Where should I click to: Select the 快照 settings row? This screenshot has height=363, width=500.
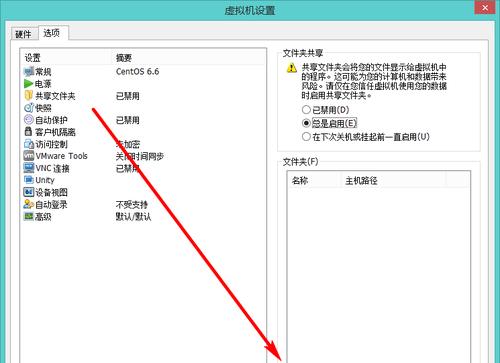[143, 108]
